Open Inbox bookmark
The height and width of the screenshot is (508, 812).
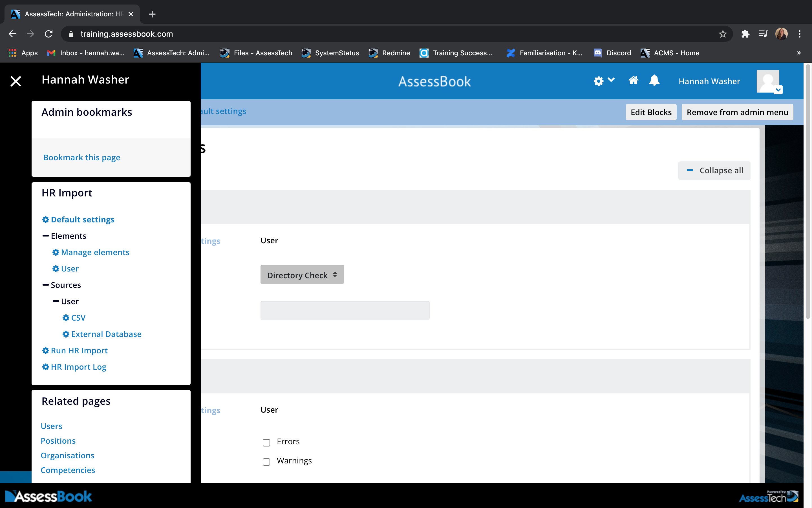86,53
